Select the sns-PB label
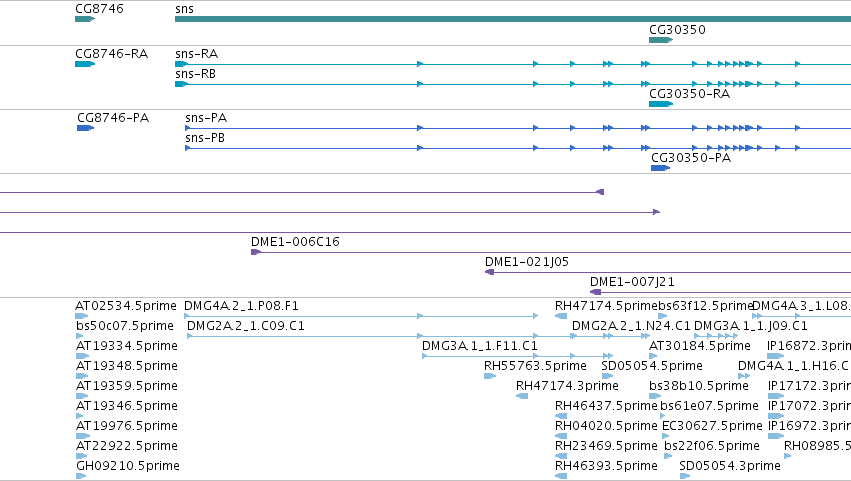Screen dimensions: 851x481 pyautogui.click(x=205, y=138)
